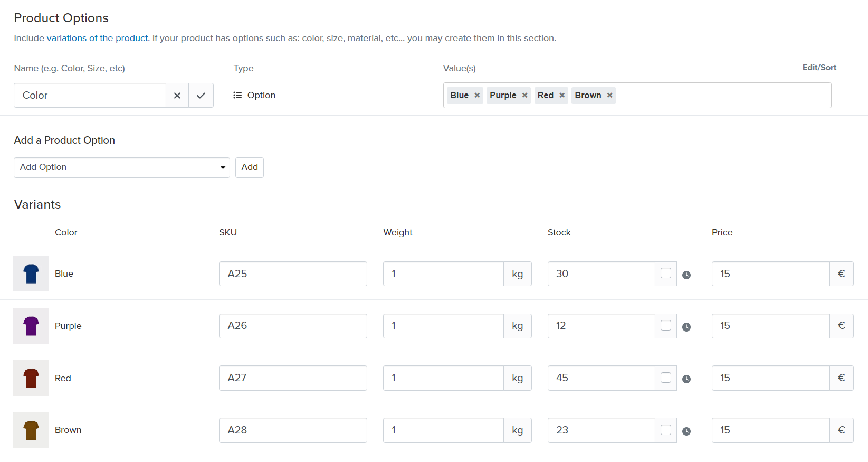
Task: Enable the stock checkbox for Brown variant
Action: (x=666, y=430)
